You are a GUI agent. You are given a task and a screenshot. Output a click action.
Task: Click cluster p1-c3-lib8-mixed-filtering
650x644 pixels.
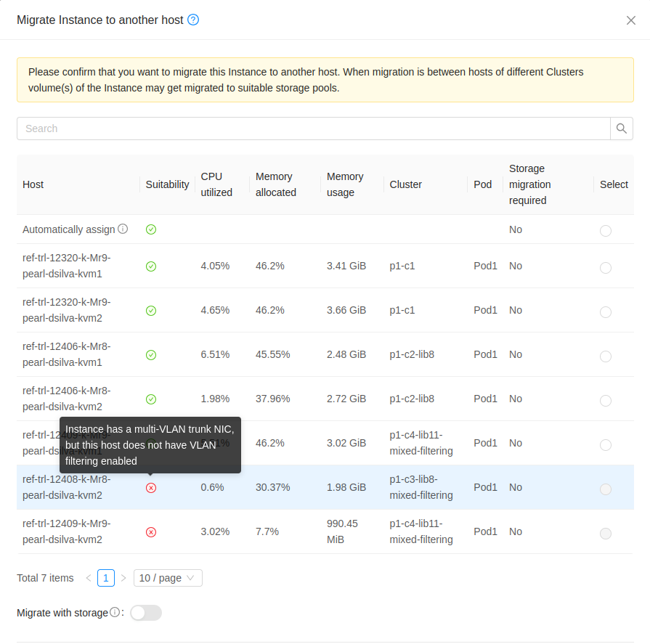(421, 487)
